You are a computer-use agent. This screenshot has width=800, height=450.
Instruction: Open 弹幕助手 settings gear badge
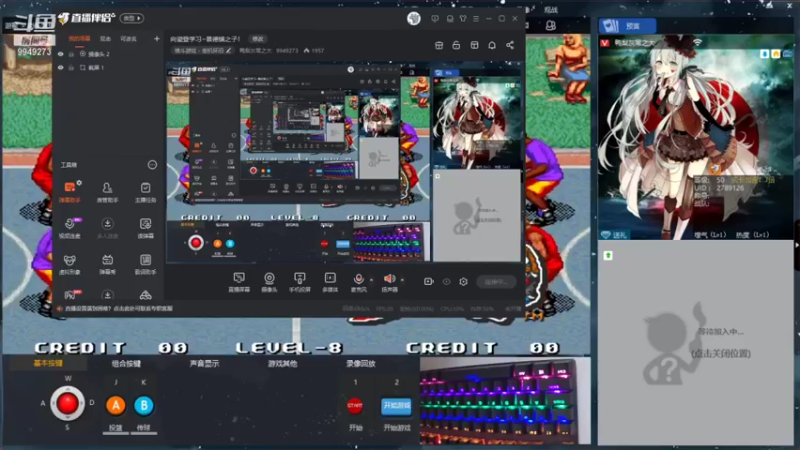79,183
